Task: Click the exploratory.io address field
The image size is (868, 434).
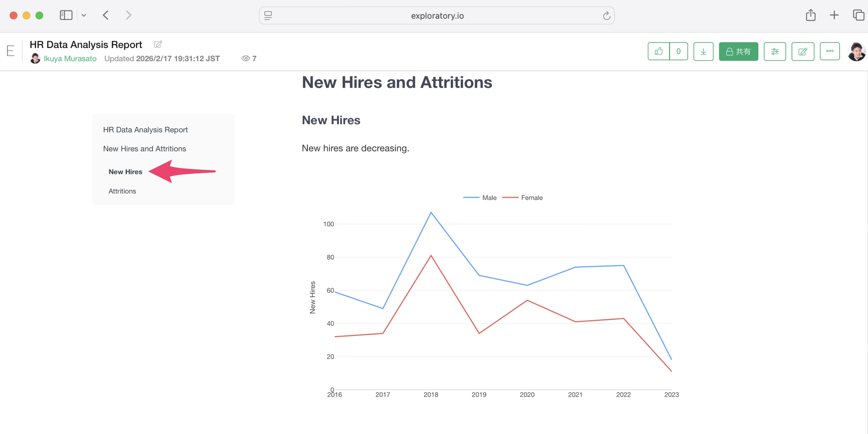Action: 437,16
